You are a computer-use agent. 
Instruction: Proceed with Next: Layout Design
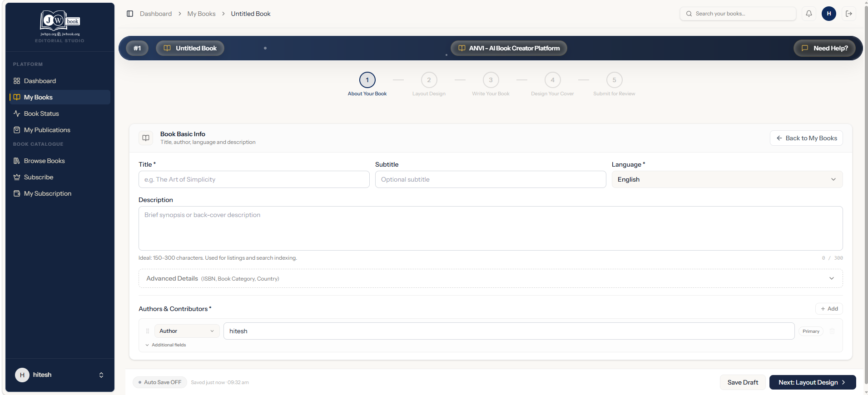(x=812, y=382)
